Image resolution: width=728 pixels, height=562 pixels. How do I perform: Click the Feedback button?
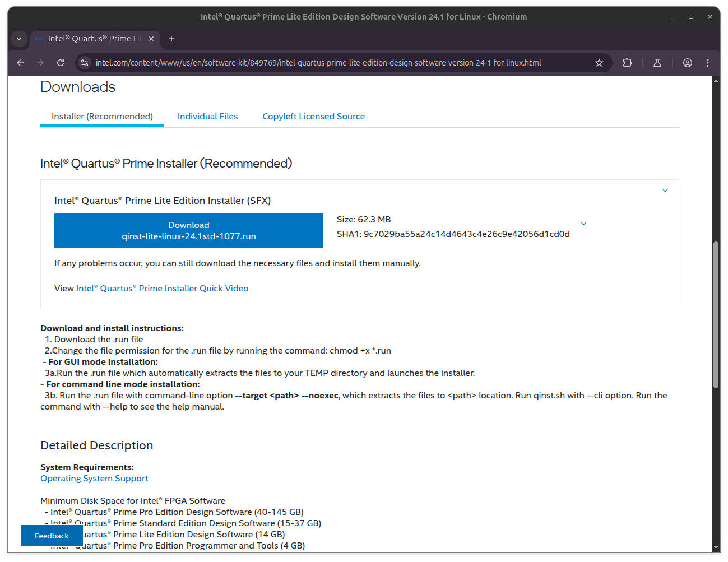(x=52, y=536)
